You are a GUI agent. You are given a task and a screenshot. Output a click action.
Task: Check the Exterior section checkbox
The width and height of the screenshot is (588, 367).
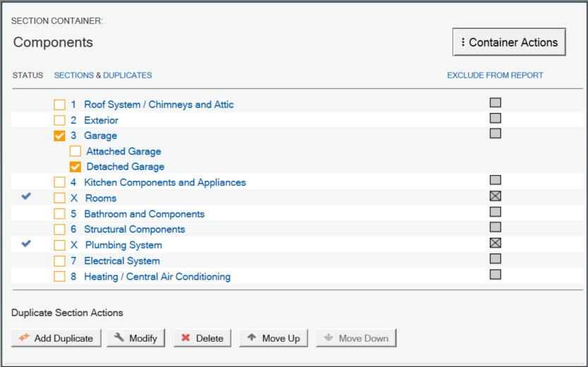pyautogui.click(x=59, y=121)
